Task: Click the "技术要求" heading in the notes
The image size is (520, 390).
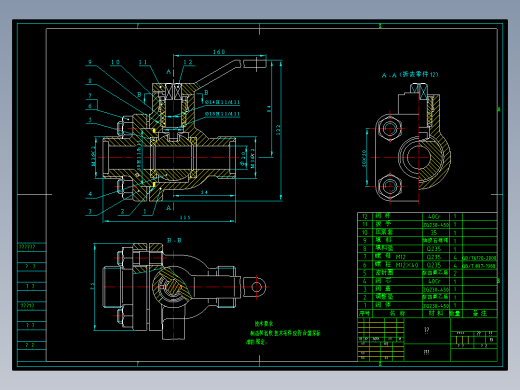Action: [264, 324]
